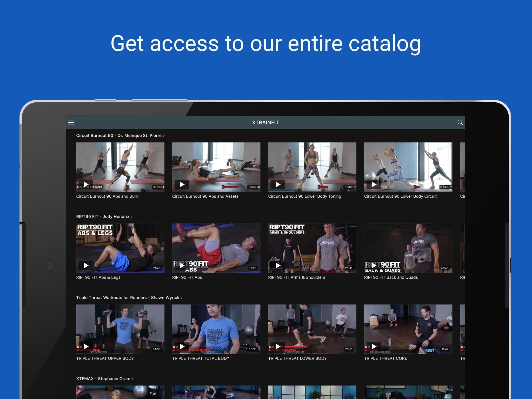This screenshot has width=532, height=399.
Task: Open RIPT90 FIT - Jody Hendrix heading
Action: tap(103, 217)
